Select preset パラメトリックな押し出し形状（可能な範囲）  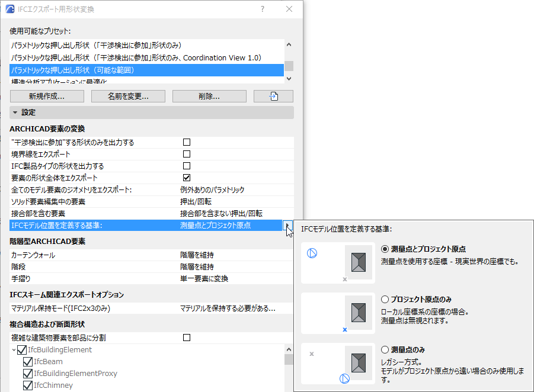(147, 70)
